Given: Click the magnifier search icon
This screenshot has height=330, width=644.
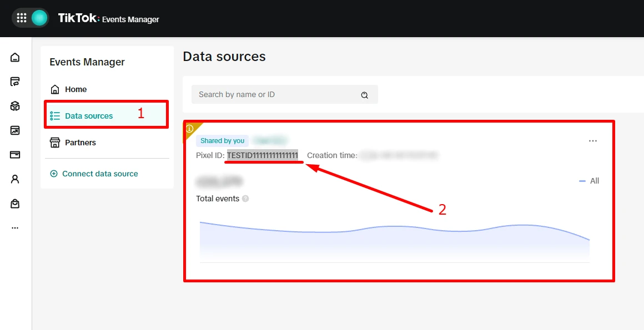Looking at the screenshot, I should 364,95.
